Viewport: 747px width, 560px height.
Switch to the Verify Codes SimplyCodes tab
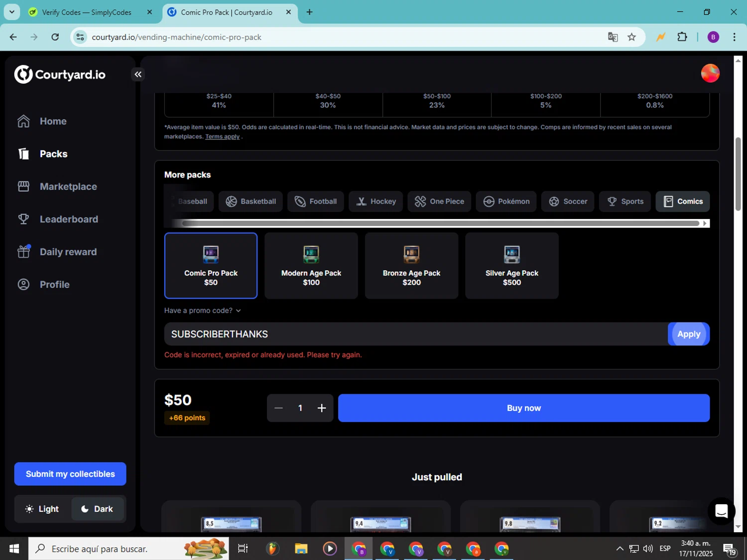[x=87, y=12]
